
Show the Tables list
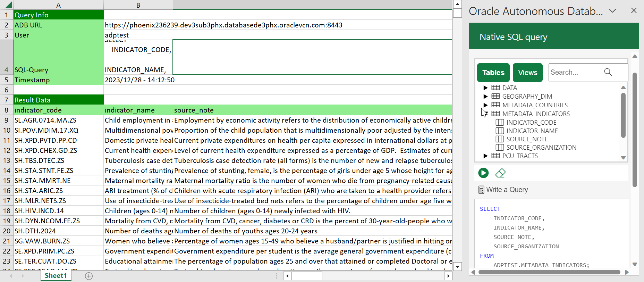point(493,73)
